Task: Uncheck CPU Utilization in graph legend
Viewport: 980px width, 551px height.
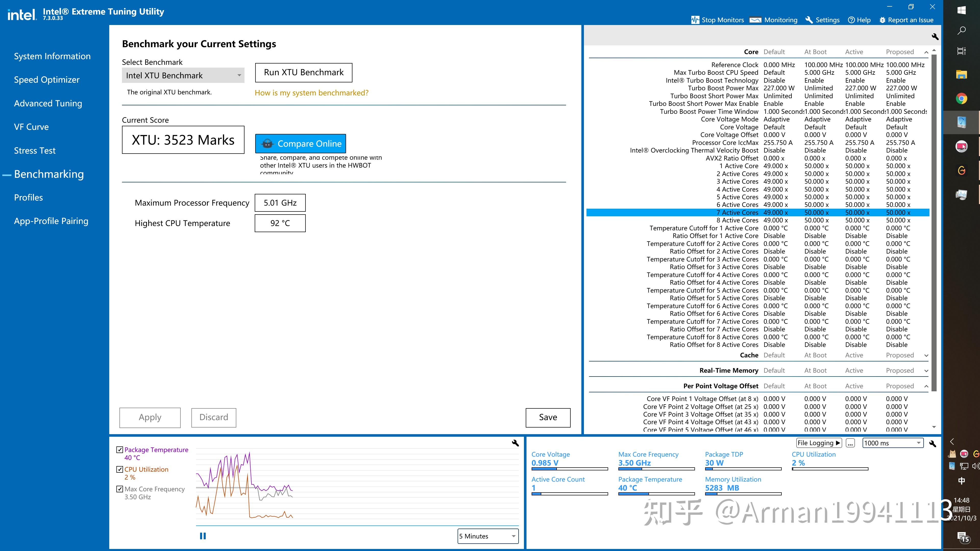Action: pyautogui.click(x=120, y=470)
